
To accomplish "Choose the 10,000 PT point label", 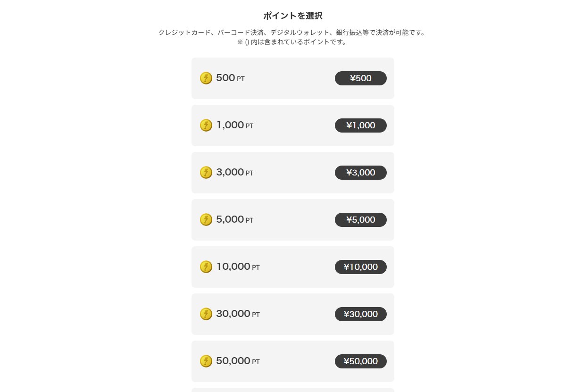I will (x=238, y=267).
